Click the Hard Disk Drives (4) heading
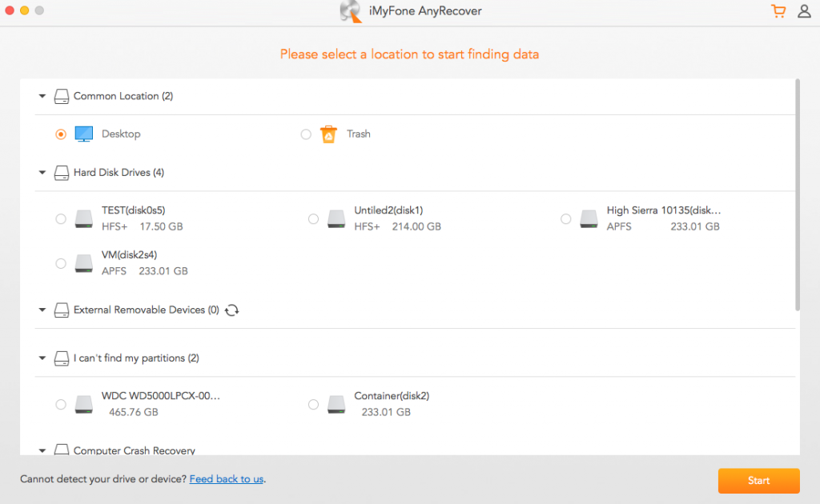 [119, 172]
